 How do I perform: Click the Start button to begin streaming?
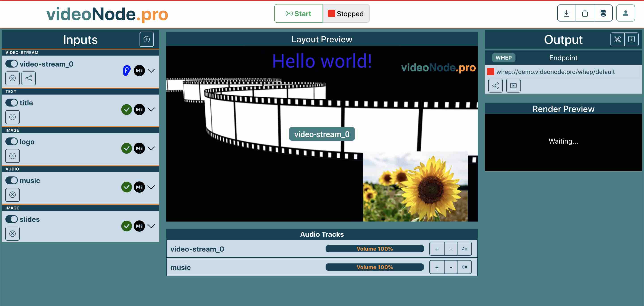[298, 13]
